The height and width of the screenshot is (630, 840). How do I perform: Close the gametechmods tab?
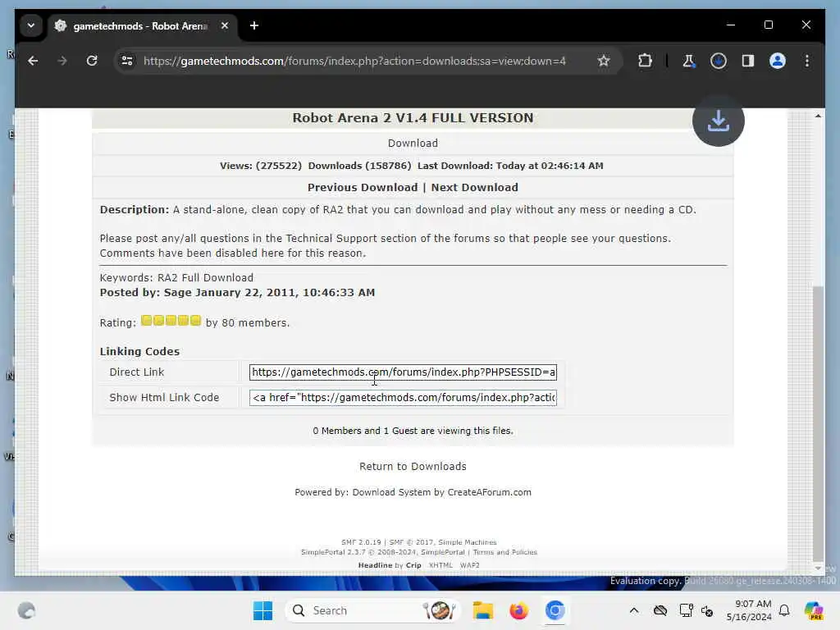[x=225, y=25]
